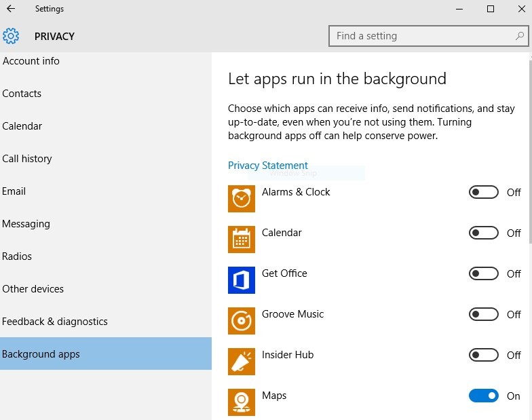The height and width of the screenshot is (420, 532).
Task: Click the search magnifier icon
Action: (x=520, y=36)
